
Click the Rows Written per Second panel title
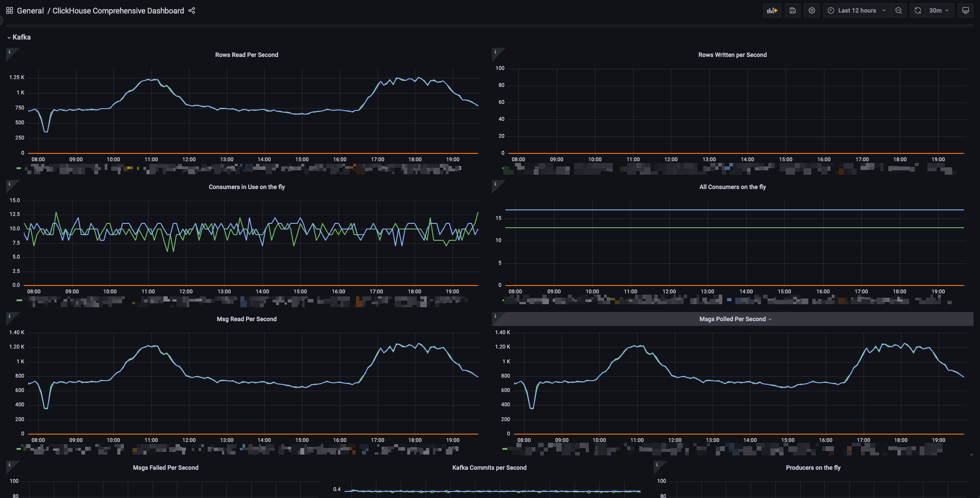click(732, 55)
